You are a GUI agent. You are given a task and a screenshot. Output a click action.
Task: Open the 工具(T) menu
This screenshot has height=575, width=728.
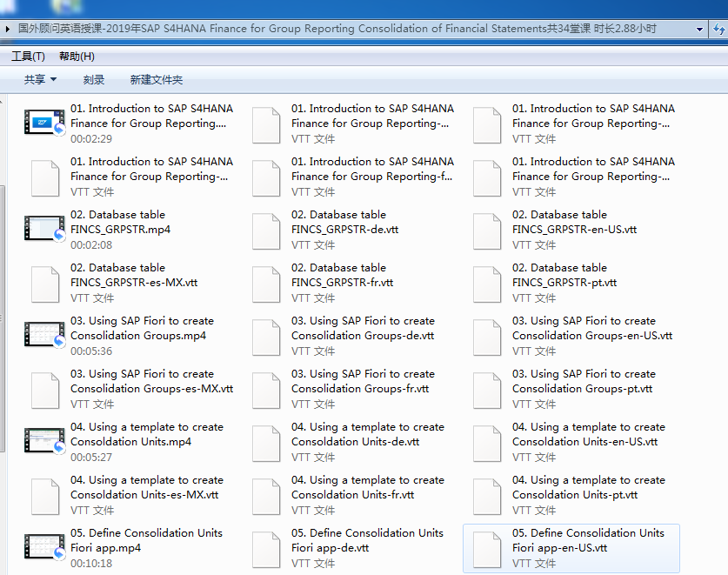tap(28, 57)
